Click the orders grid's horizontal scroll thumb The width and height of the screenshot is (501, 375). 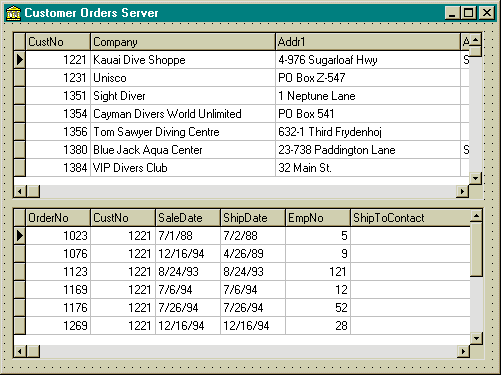pyautogui.click(x=33, y=351)
